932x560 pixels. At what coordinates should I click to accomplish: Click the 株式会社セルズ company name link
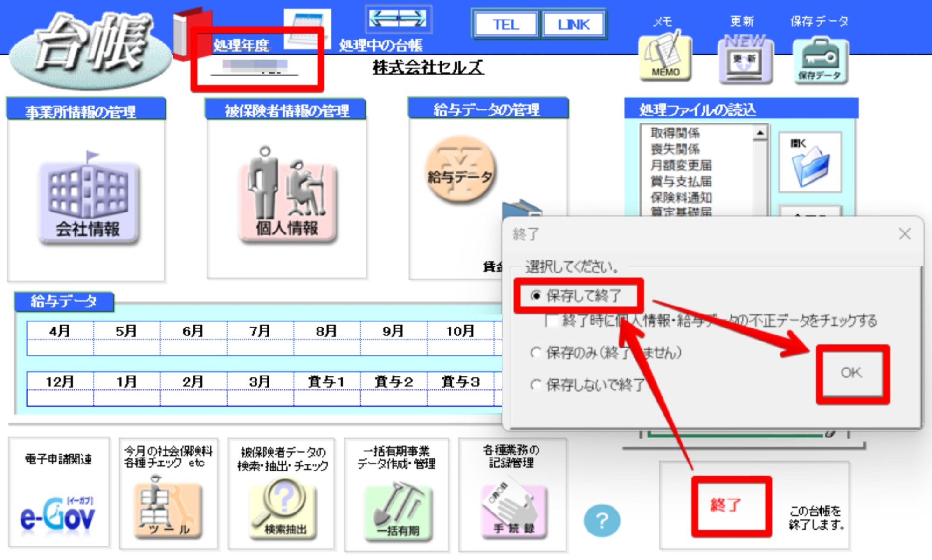[428, 68]
